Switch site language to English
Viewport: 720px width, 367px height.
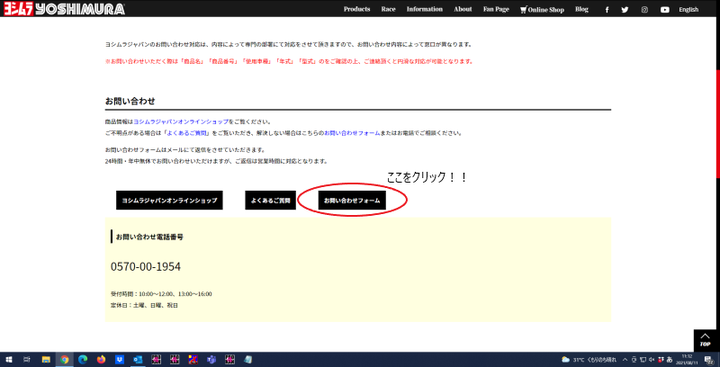pyautogui.click(x=689, y=10)
